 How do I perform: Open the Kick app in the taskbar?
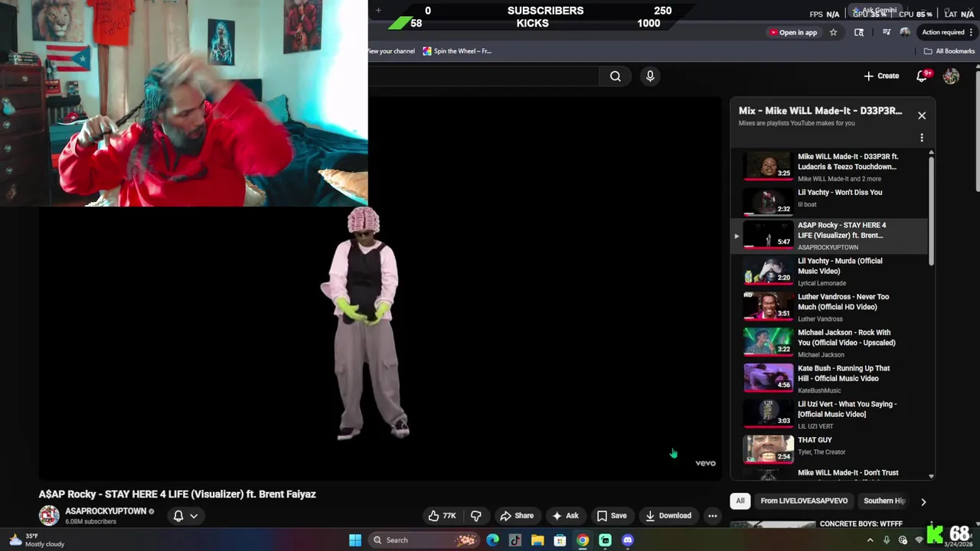tap(605, 540)
